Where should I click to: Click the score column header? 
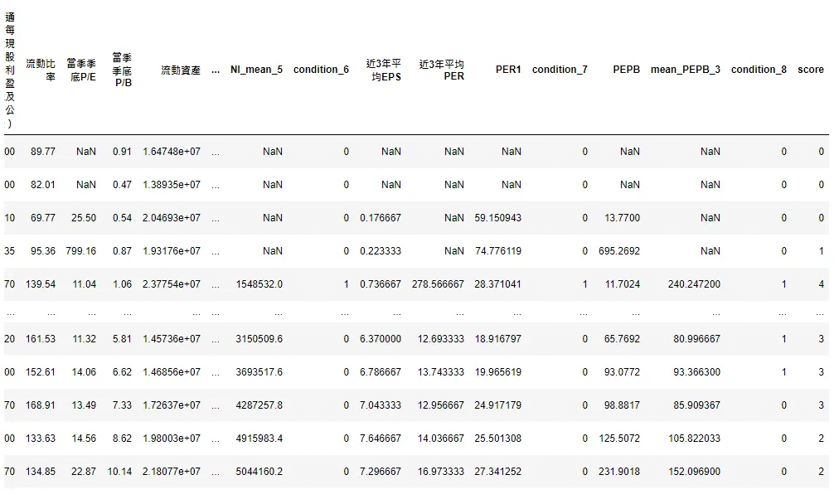810,70
